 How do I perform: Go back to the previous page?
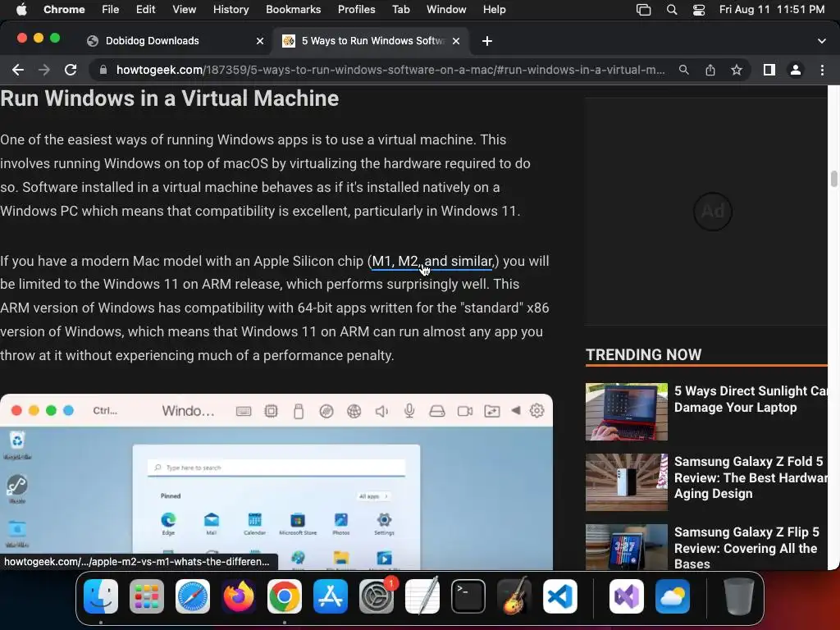click(x=18, y=70)
